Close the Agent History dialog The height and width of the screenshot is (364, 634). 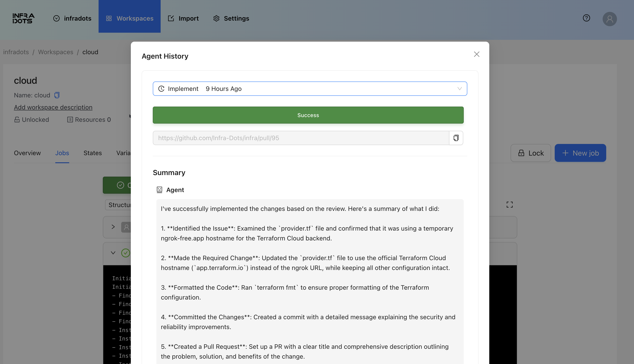476,54
